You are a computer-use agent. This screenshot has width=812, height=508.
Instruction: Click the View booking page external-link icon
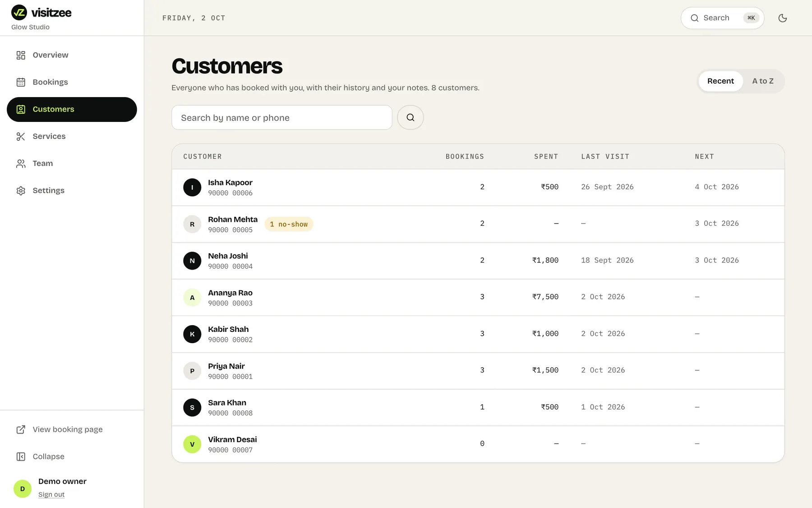point(21,429)
